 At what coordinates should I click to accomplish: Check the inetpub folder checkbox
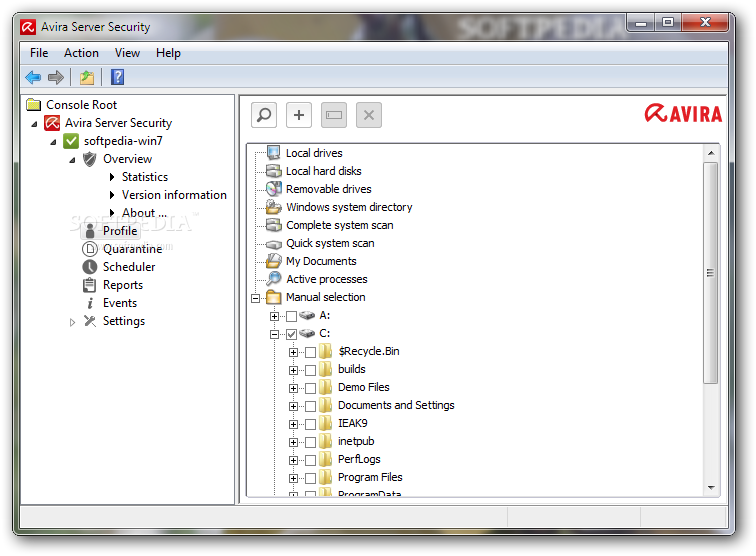pos(310,442)
